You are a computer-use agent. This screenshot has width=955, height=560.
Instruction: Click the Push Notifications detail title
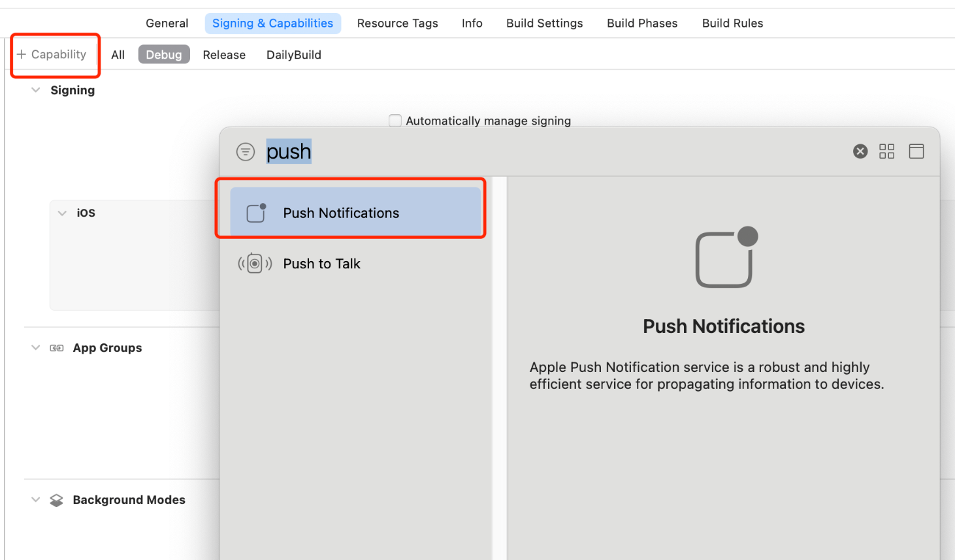pyautogui.click(x=724, y=326)
